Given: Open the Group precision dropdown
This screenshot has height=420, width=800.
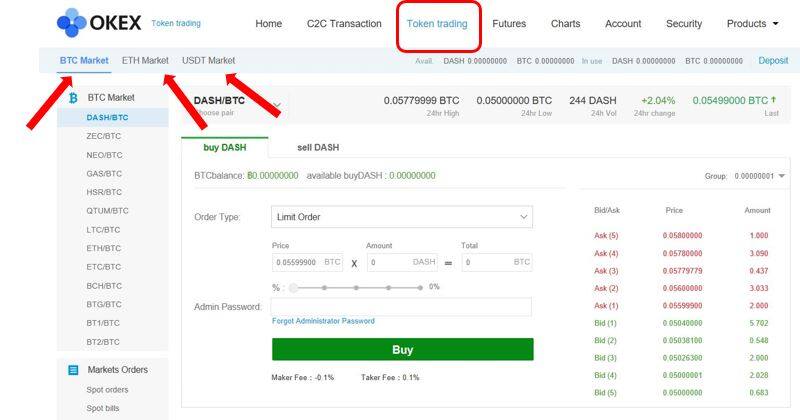Looking at the screenshot, I should coord(759,176).
